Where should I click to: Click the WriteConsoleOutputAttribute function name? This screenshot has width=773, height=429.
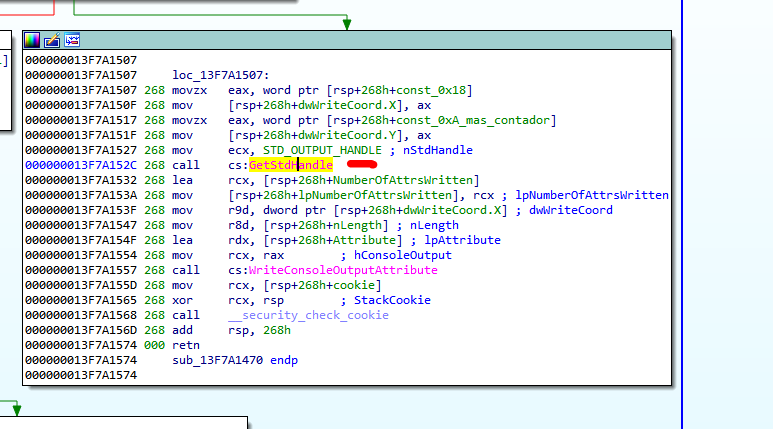(x=343, y=270)
